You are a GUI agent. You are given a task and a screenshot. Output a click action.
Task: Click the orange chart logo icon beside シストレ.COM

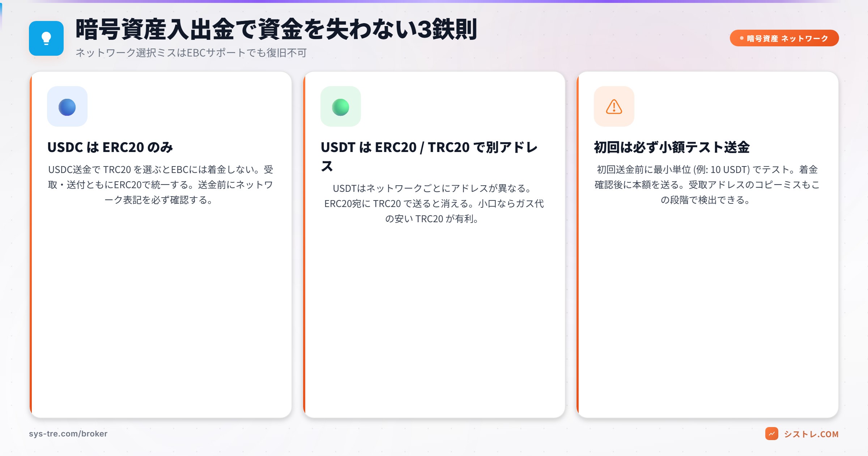(772, 434)
